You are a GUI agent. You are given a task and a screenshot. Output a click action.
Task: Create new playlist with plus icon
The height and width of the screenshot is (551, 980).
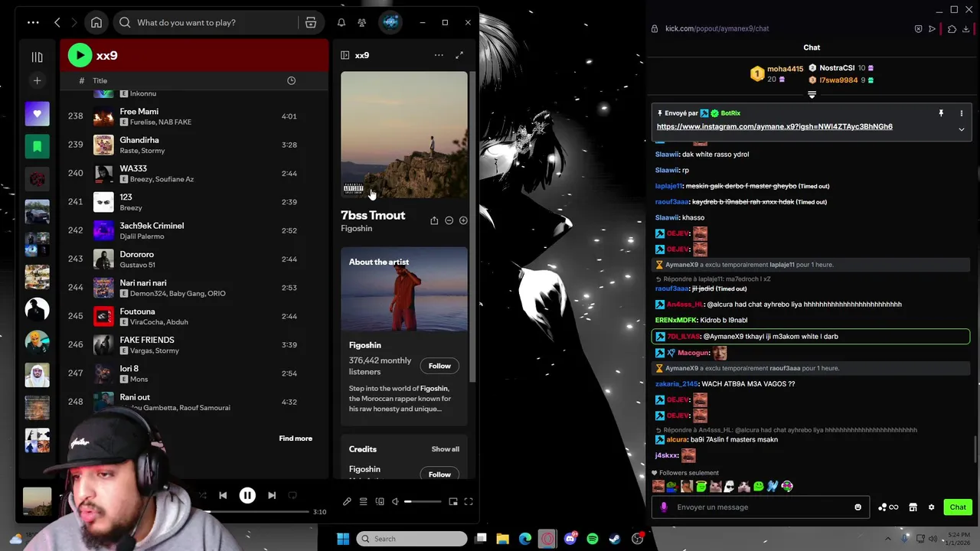pos(37,80)
